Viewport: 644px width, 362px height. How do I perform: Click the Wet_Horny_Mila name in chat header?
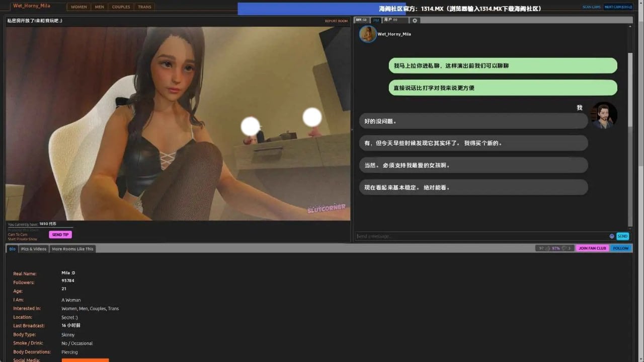(394, 34)
